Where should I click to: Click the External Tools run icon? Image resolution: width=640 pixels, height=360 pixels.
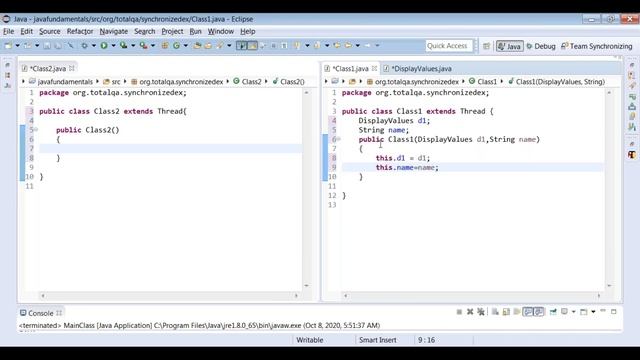pos(143,46)
